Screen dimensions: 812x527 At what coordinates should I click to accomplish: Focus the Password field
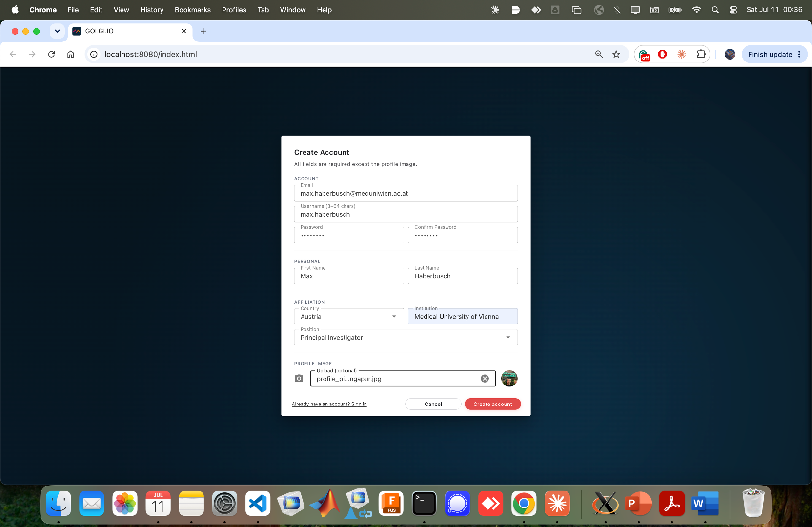(349, 235)
